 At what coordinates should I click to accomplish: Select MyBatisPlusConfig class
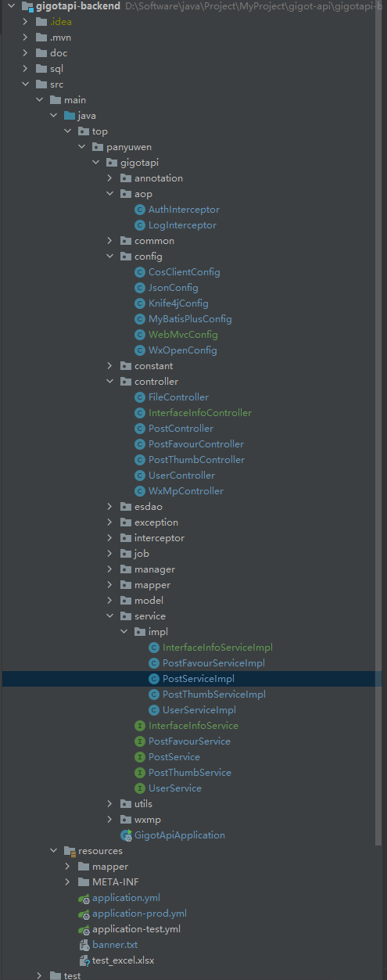[x=190, y=319]
